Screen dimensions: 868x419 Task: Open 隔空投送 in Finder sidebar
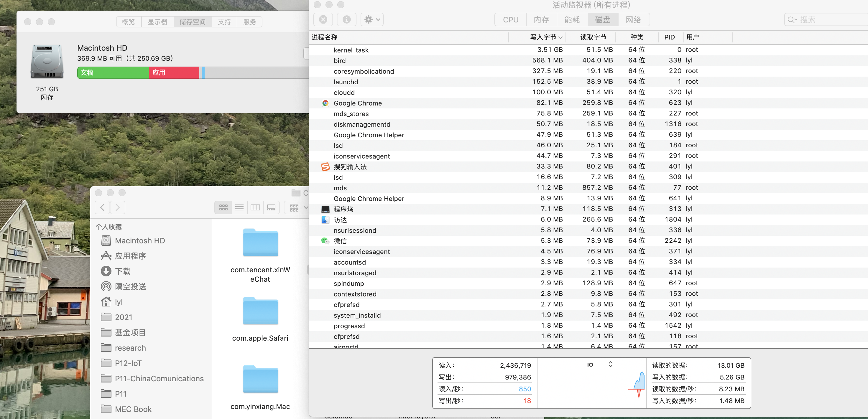click(130, 287)
